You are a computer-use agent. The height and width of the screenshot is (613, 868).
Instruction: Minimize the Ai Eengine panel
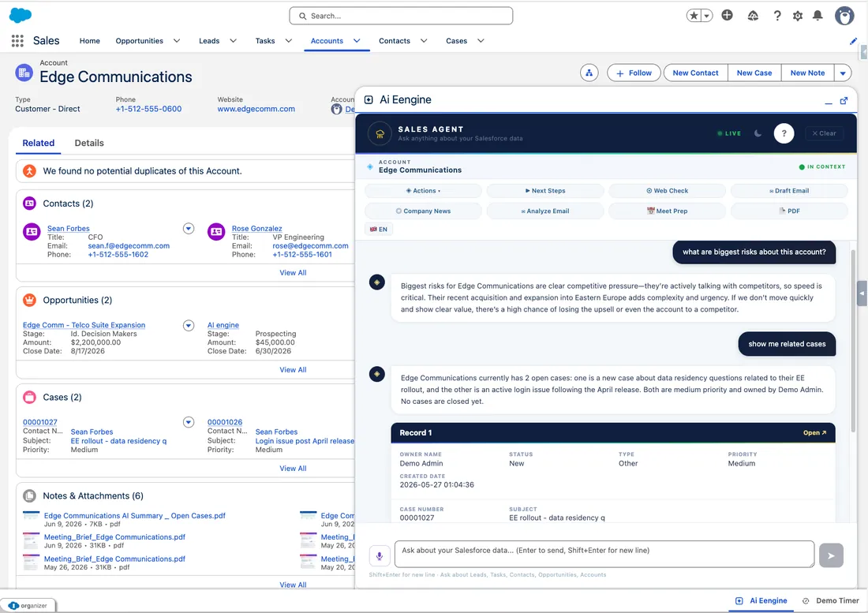coord(828,101)
